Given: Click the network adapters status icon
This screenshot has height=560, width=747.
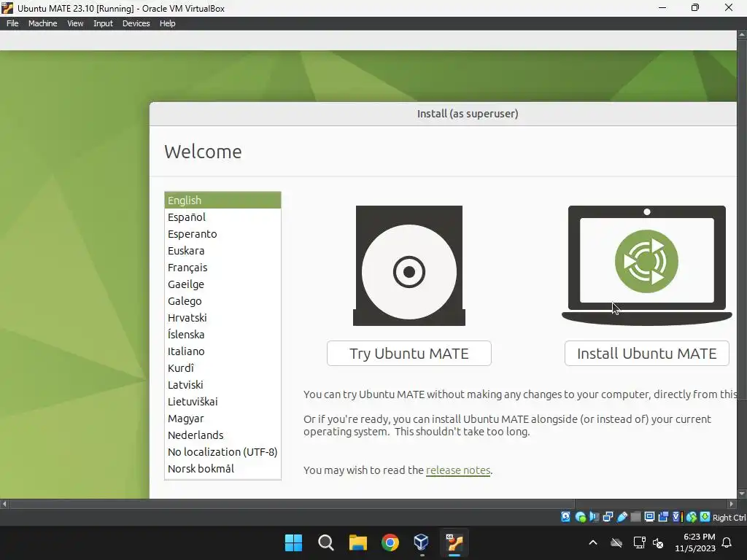Looking at the screenshot, I should click(x=608, y=517).
